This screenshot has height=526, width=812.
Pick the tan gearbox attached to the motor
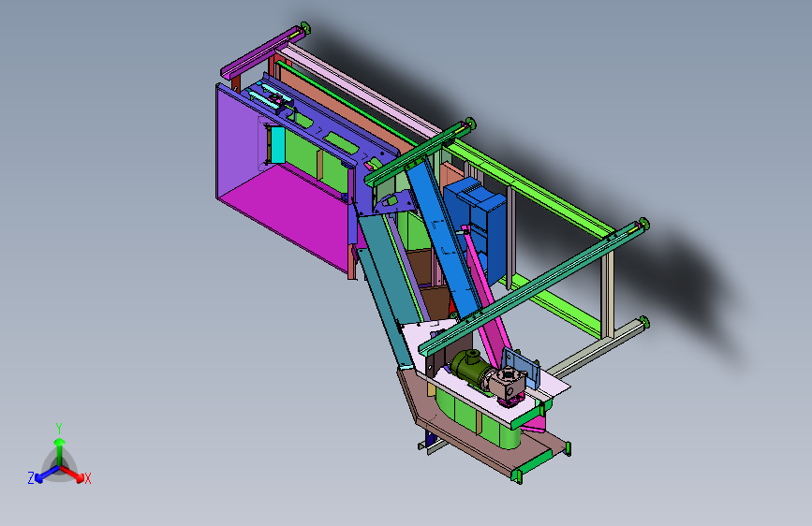[x=509, y=382]
